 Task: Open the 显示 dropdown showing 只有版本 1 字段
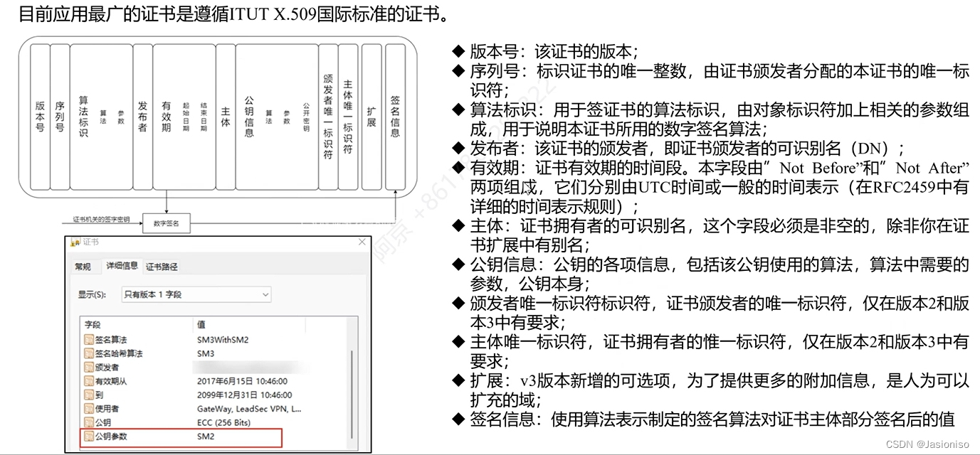click(196, 294)
